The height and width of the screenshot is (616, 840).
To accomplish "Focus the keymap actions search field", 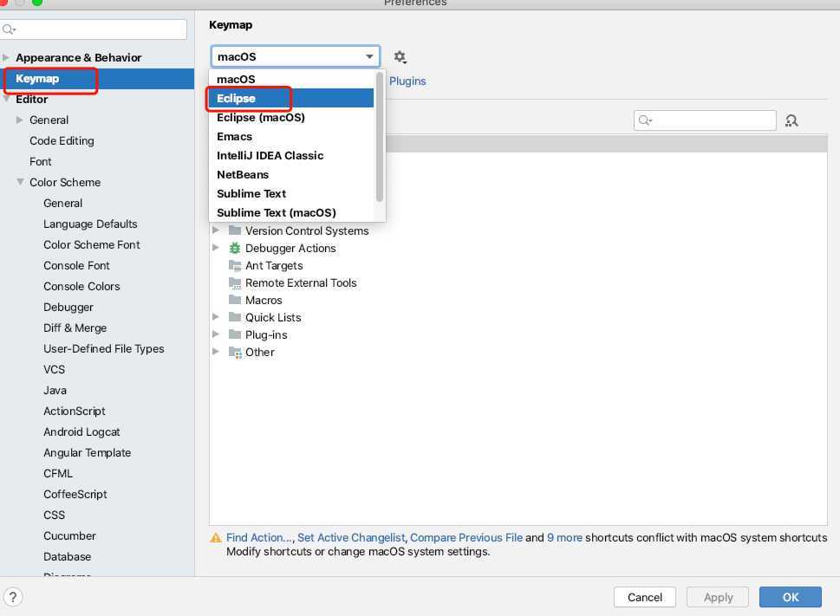I will coord(705,120).
